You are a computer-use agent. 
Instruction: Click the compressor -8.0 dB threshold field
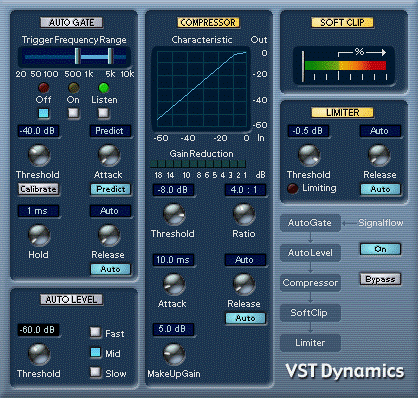(173, 190)
